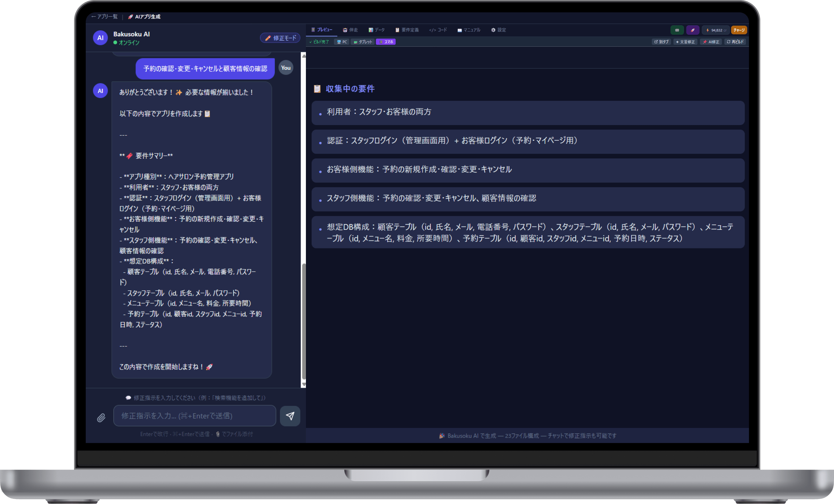Select requirement 利用者：スタッフ・お客様の両方
Viewport: 834px width, 504px height.
coord(528,112)
